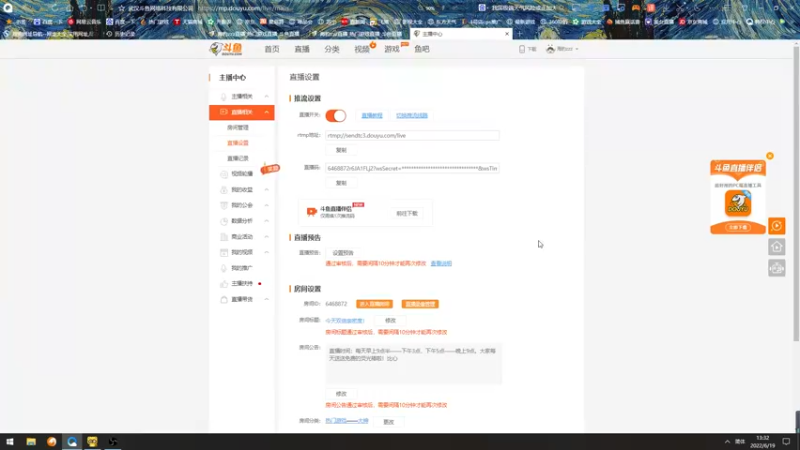Screen dimensions: 800x450
Task: Open the 直播教程 tutorial link
Action: [372, 115]
